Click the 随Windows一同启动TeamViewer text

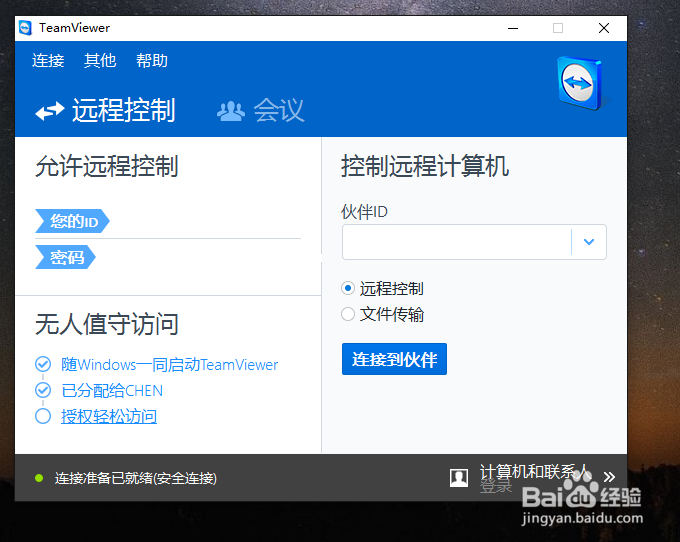pos(170,365)
